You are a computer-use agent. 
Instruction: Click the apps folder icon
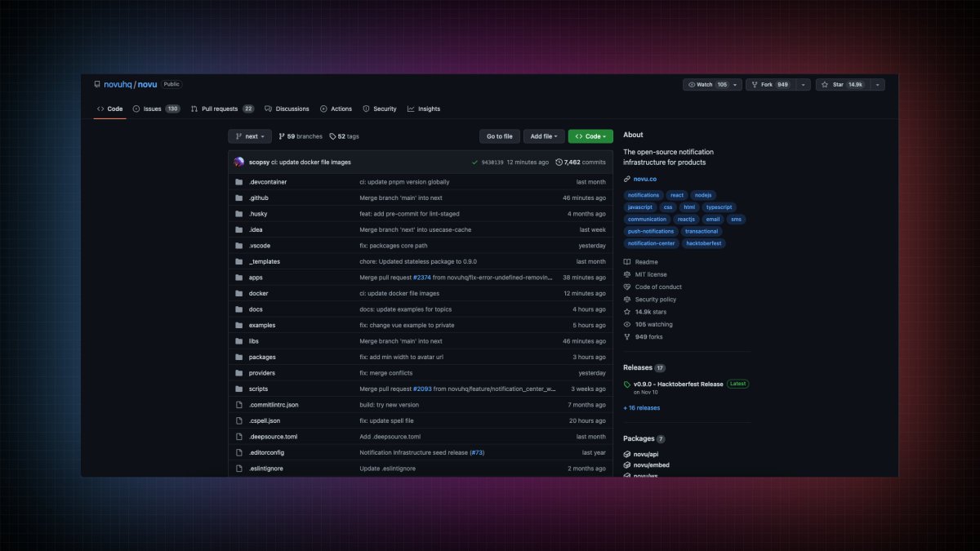[x=238, y=278]
